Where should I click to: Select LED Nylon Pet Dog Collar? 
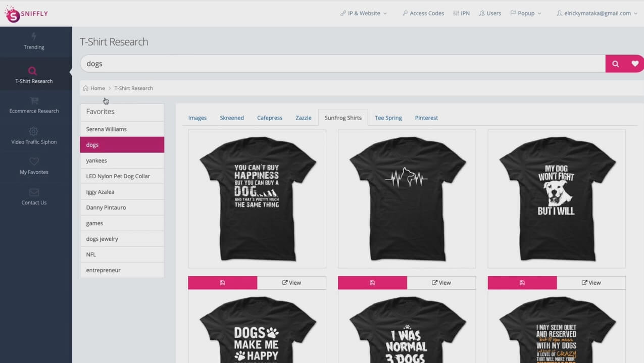click(x=122, y=176)
